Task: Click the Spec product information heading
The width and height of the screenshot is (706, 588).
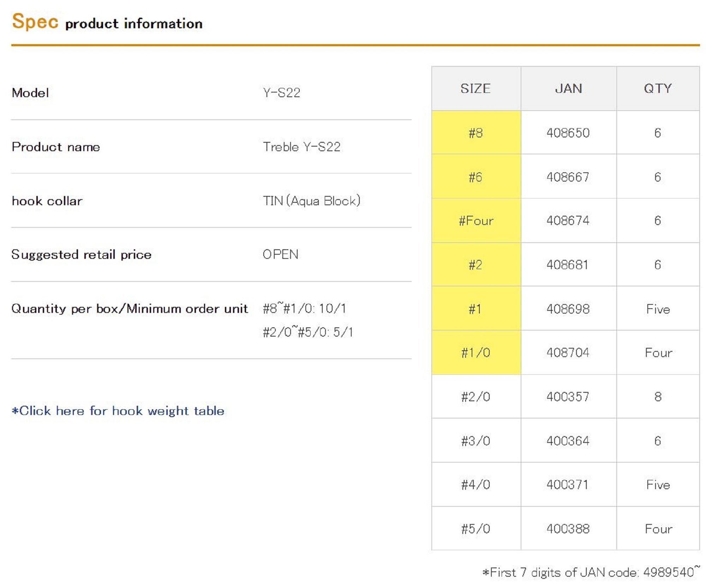Action: [x=107, y=22]
